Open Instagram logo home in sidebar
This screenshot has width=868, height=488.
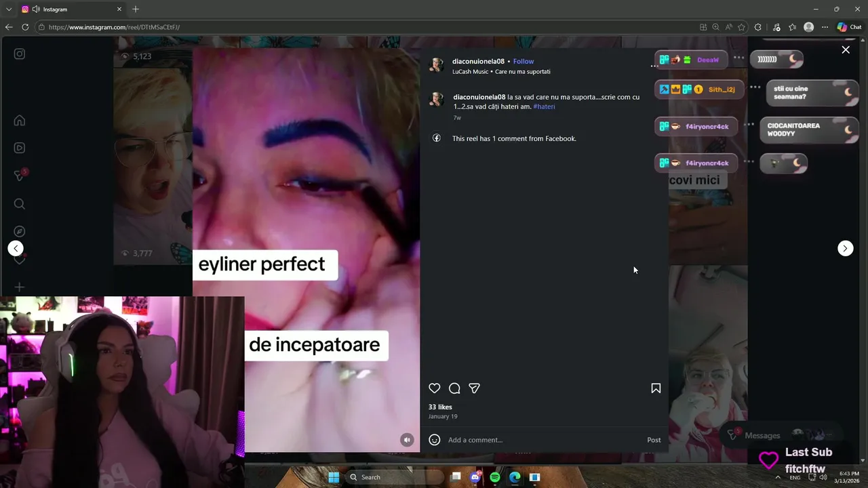20,54
